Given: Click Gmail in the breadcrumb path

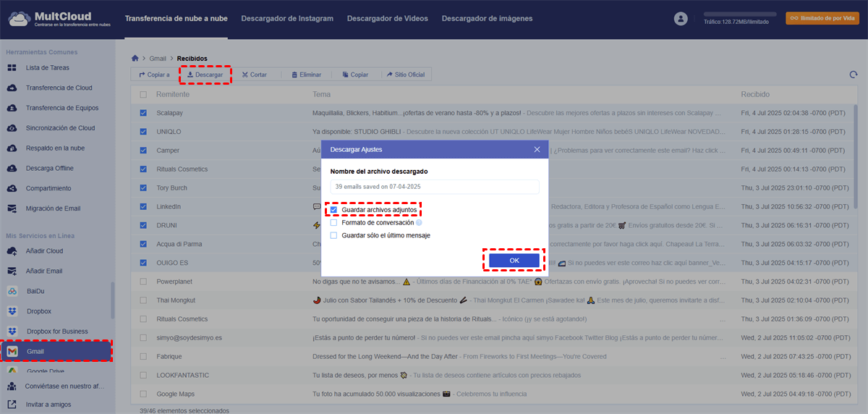Looking at the screenshot, I should click(158, 58).
